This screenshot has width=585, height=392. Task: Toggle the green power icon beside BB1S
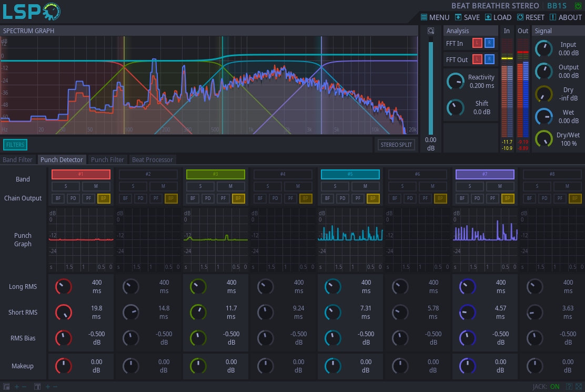click(578, 6)
